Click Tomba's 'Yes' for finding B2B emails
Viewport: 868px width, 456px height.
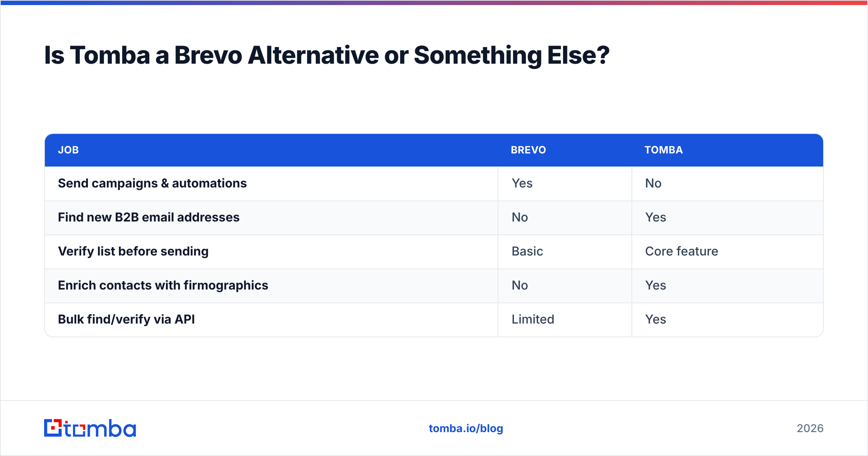655,218
